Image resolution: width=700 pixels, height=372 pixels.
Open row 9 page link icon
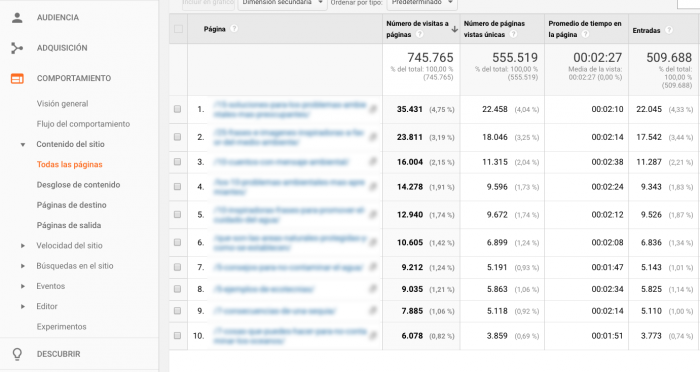pyautogui.click(x=373, y=311)
